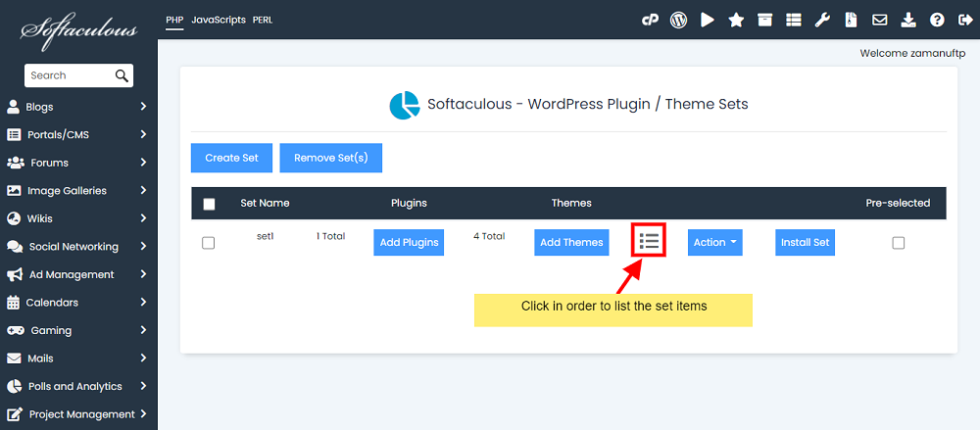
Task: Click Add Themes for set1
Action: 571,243
